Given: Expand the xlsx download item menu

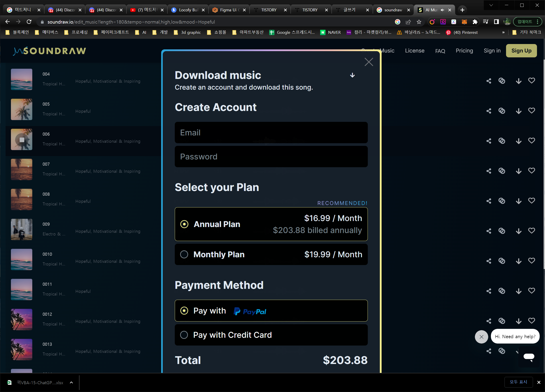Looking at the screenshot, I should coord(71,382).
